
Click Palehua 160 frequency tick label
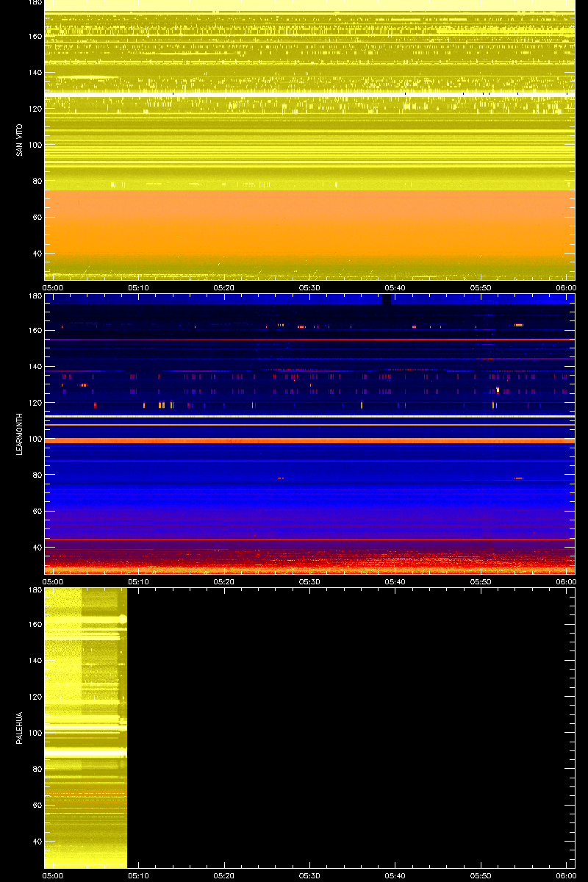pyautogui.click(x=35, y=625)
